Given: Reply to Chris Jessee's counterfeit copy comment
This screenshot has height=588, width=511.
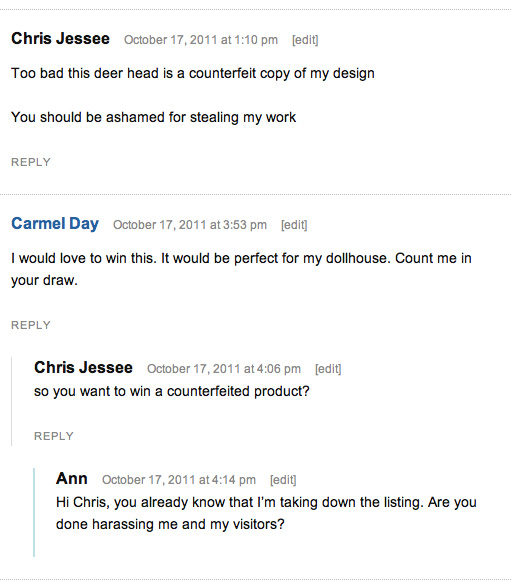Looking at the screenshot, I should coord(31,162).
